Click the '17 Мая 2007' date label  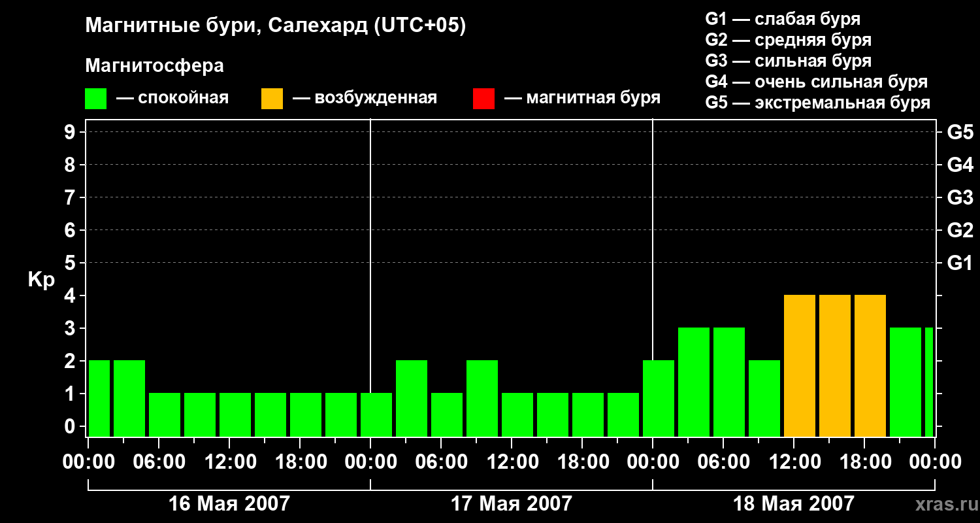[x=511, y=504]
